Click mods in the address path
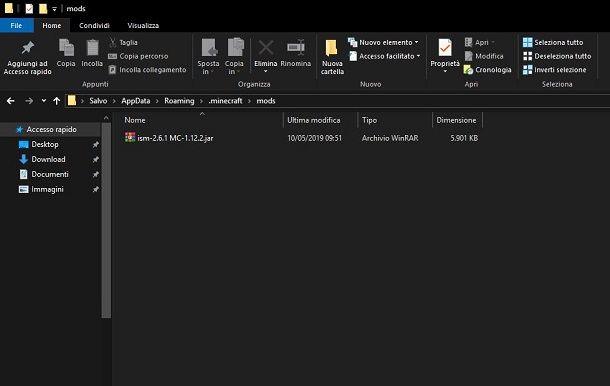Viewport: 610px width, 386px height. [266, 101]
